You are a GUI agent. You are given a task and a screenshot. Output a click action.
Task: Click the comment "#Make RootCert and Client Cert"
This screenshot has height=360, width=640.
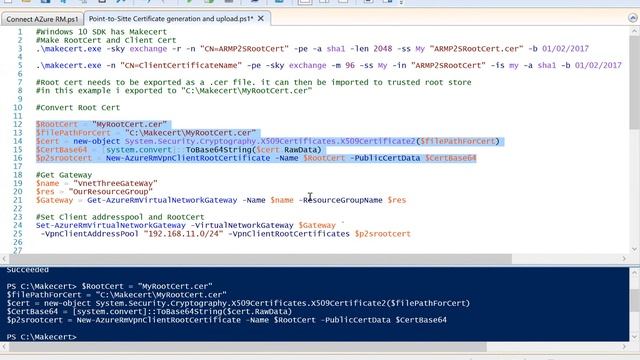[106, 40]
